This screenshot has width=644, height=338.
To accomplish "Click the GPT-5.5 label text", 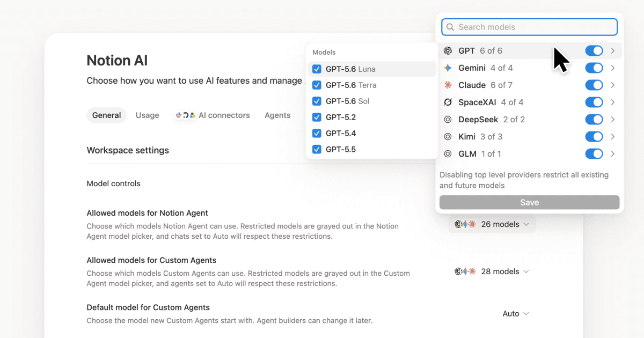I will pos(341,150).
